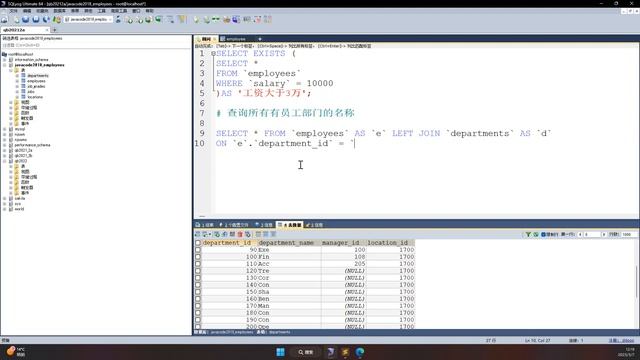
Task: Click the results pane vertical scrollbar
Action: 637,282
